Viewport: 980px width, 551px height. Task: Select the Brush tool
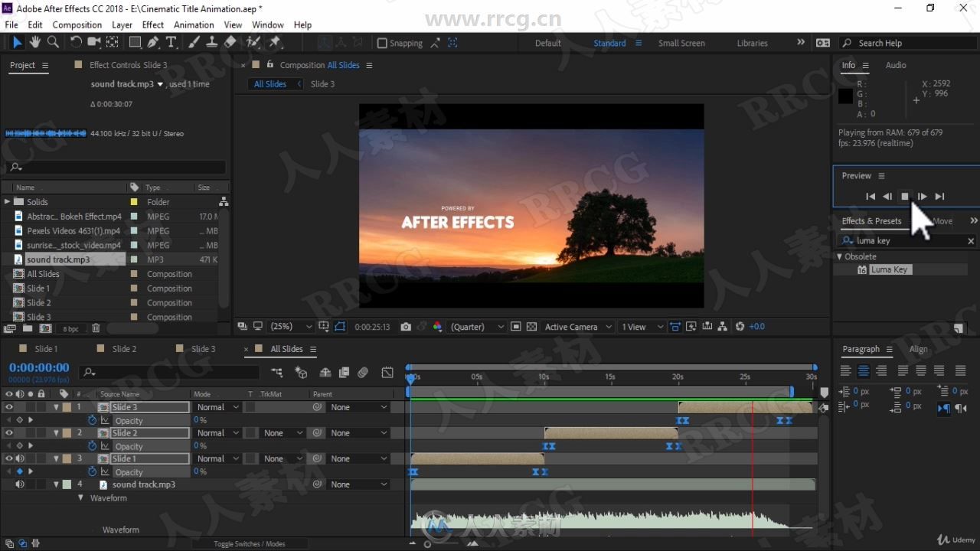(194, 42)
